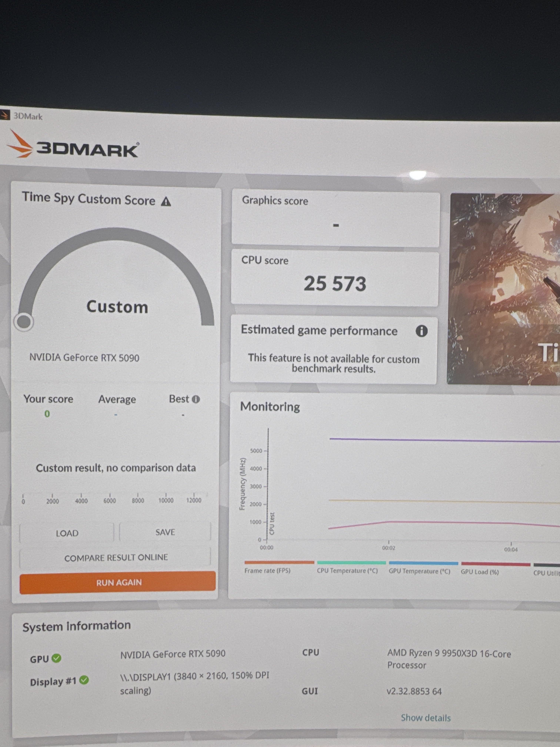Click the 00:02 marker on monitoring timeline

click(389, 547)
